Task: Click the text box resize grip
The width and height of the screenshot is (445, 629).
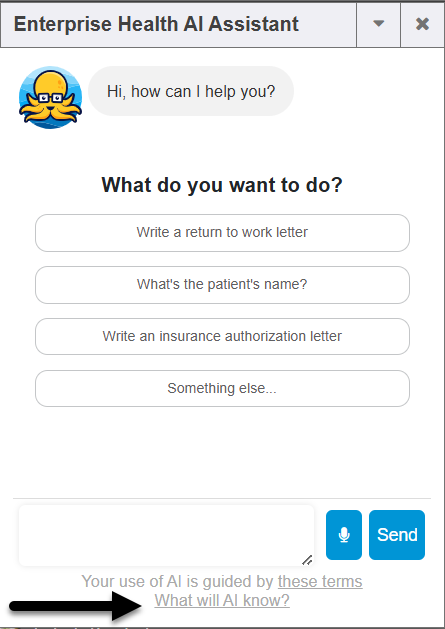Action: point(307,560)
